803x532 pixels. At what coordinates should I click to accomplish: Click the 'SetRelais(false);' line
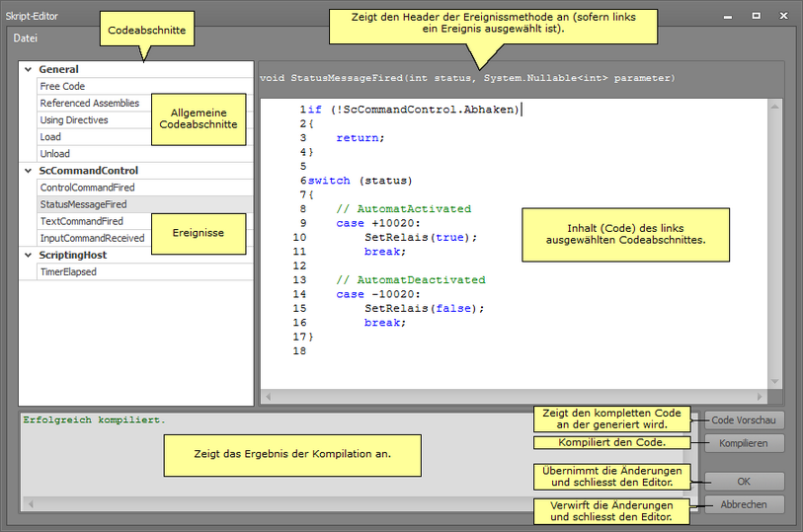tap(424, 309)
